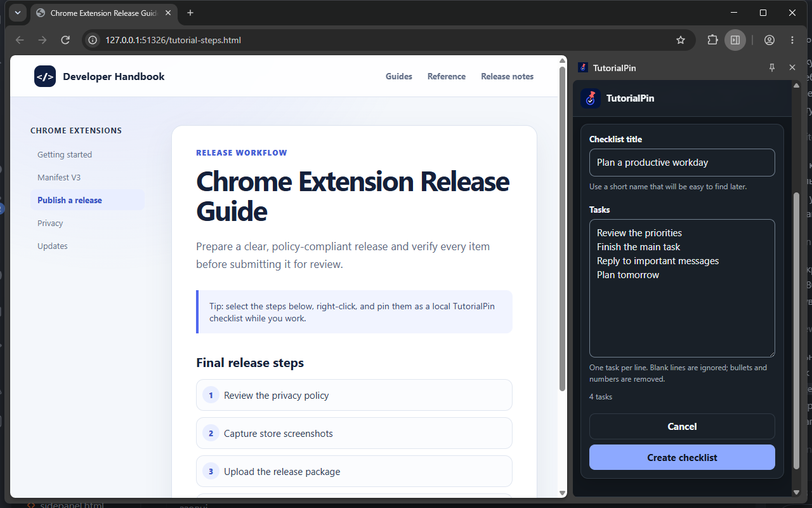This screenshot has height=508, width=812.
Task: Open the Updates sidebar link
Action: [88, 246]
